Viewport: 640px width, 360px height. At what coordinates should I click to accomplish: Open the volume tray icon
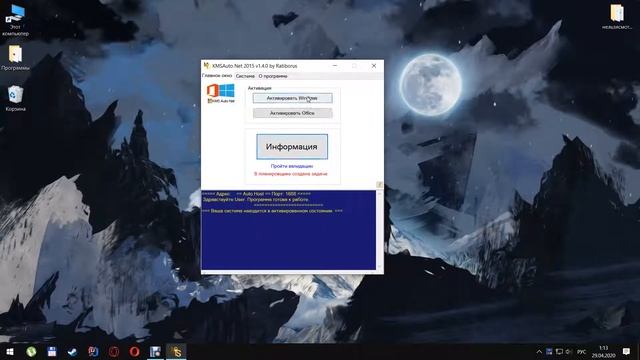coord(569,351)
